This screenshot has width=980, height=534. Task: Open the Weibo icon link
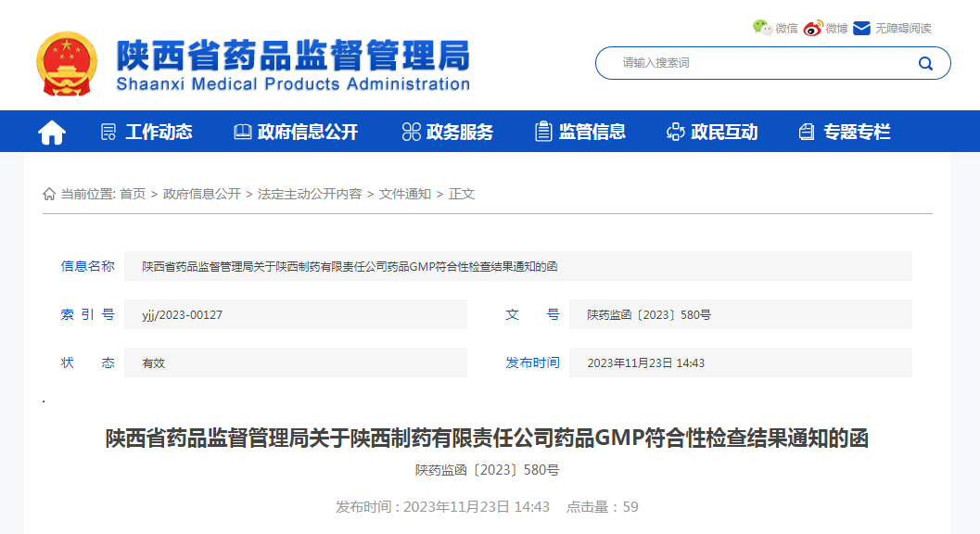(813, 28)
